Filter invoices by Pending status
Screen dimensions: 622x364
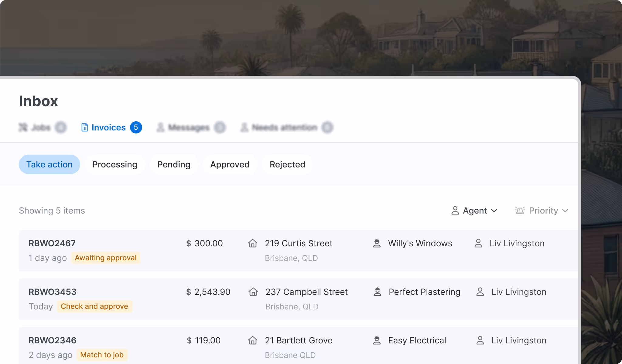pyautogui.click(x=174, y=164)
